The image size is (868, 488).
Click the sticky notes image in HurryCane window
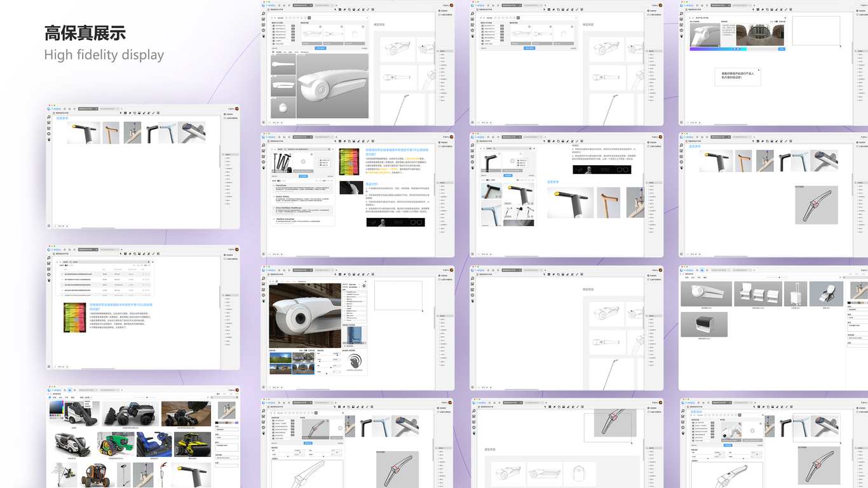click(349, 161)
